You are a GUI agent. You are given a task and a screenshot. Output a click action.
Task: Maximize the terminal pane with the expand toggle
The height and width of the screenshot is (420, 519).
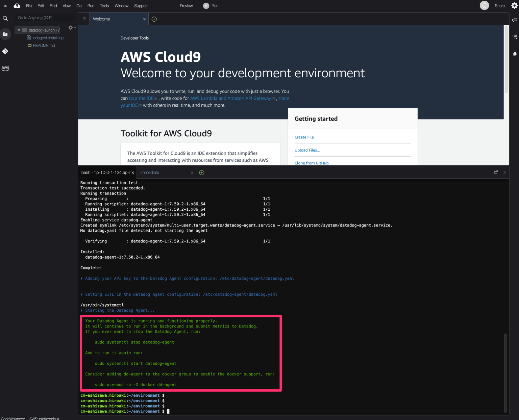[x=495, y=172]
